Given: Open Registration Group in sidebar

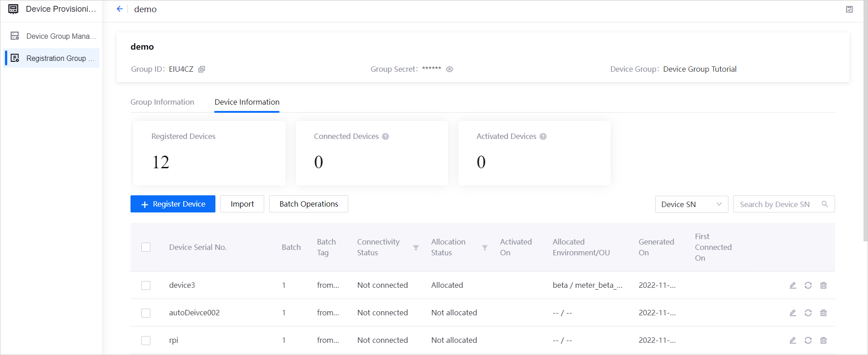Looking at the screenshot, I should [x=51, y=58].
